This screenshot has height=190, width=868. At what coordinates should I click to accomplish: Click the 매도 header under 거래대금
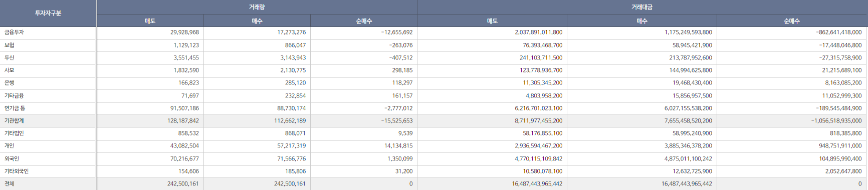pyautogui.click(x=492, y=21)
